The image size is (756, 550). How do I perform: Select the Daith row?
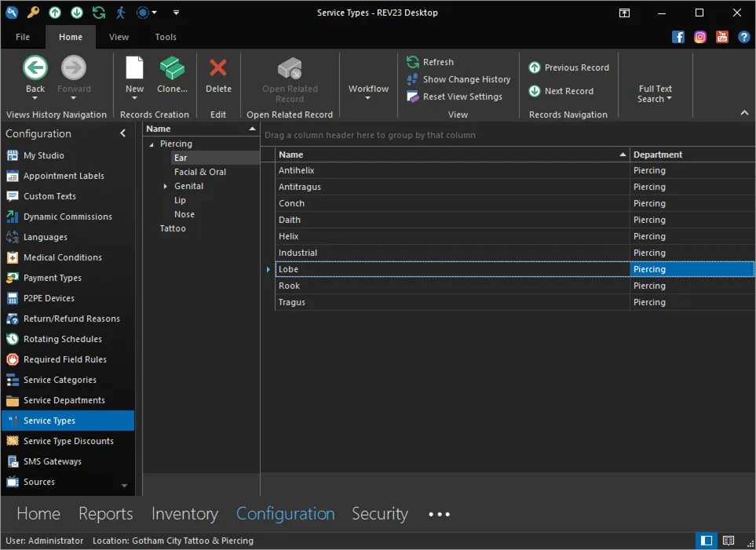pos(514,220)
